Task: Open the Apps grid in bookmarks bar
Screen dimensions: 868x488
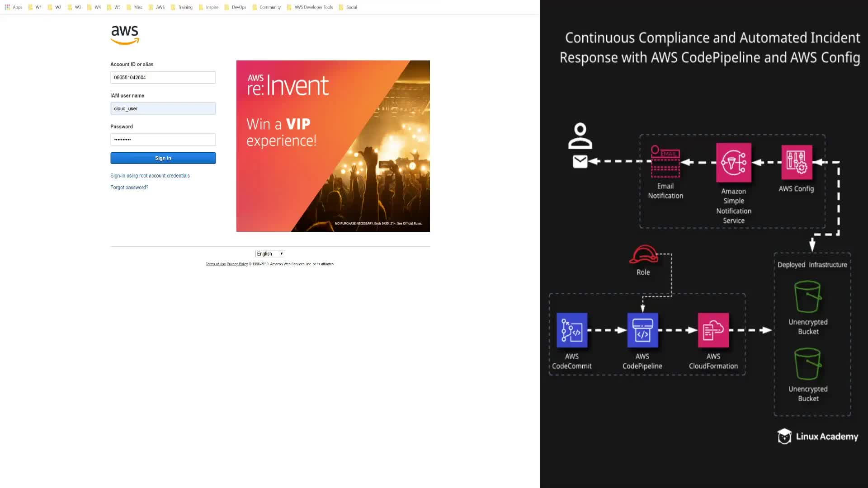Action: click(8, 7)
